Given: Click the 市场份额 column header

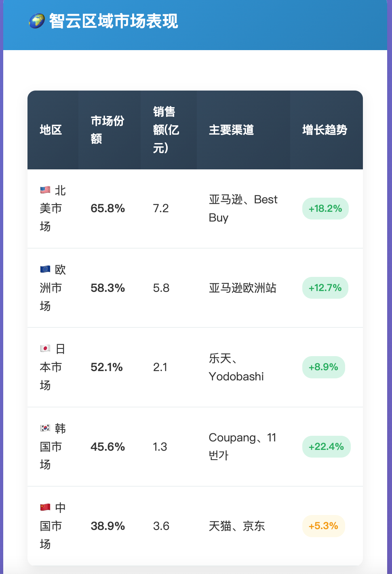Looking at the screenshot, I should [107, 130].
